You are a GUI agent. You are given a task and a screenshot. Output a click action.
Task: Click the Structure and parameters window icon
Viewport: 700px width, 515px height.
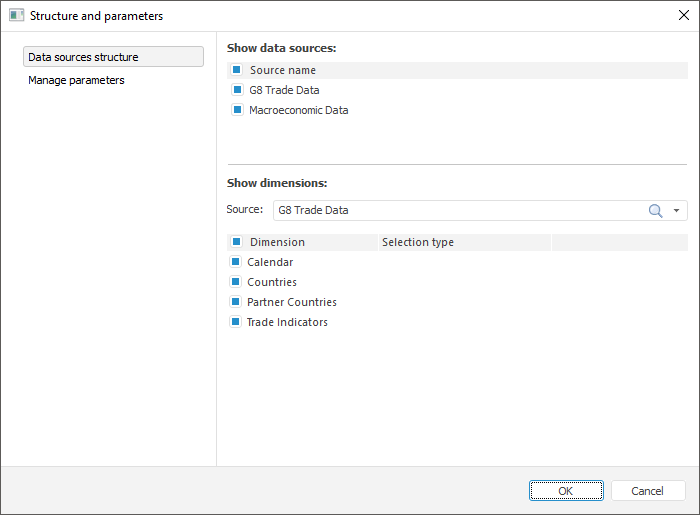[x=16, y=16]
